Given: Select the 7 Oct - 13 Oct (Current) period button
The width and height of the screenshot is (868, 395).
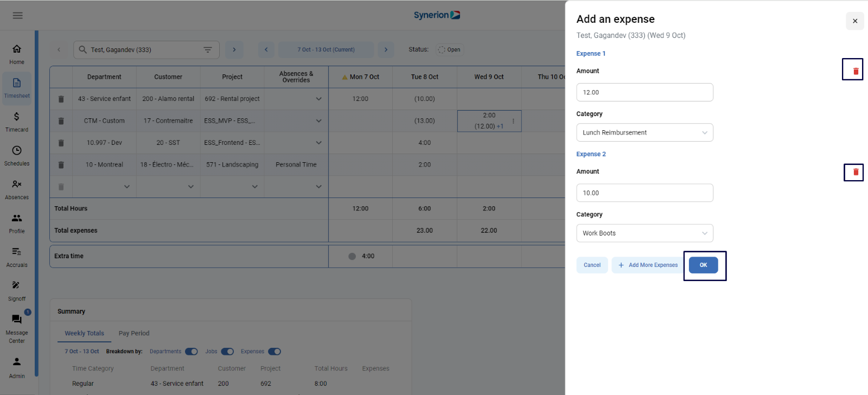Looking at the screenshot, I should (x=326, y=50).
